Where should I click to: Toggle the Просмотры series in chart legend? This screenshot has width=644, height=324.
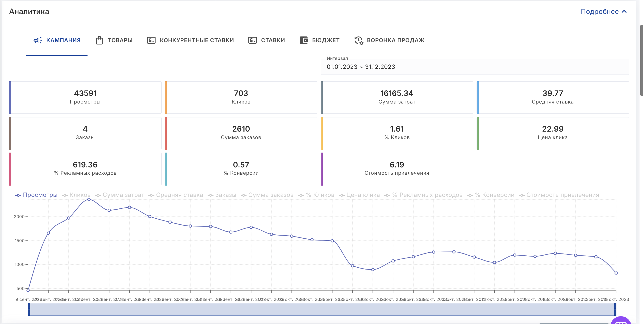(x=37, y=195)
